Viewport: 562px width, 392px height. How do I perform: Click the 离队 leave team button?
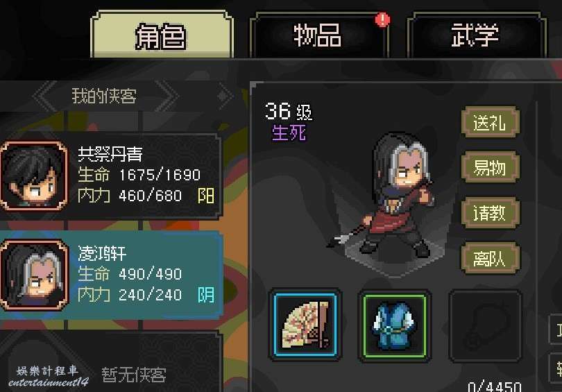[491, 257]
